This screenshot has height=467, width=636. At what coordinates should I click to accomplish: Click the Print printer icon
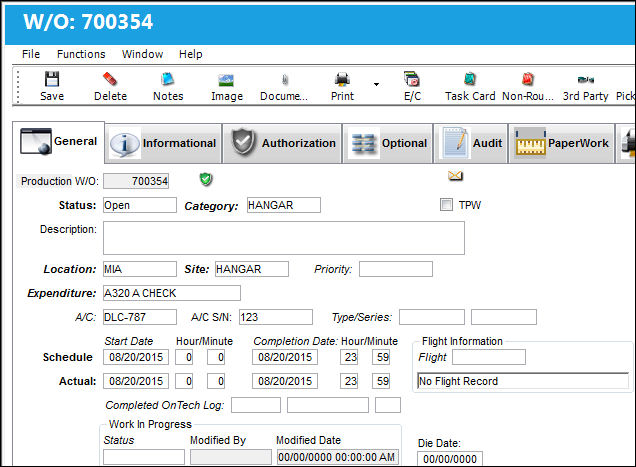[342, 79]
